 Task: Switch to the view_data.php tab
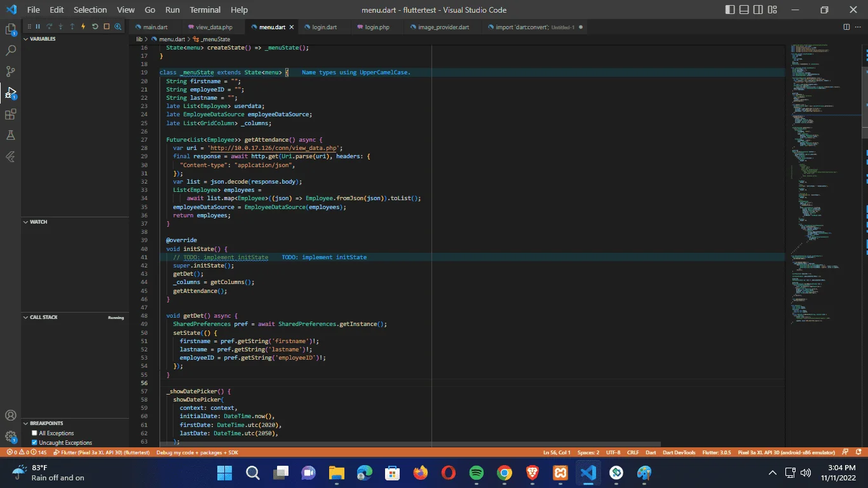point(214,27)
